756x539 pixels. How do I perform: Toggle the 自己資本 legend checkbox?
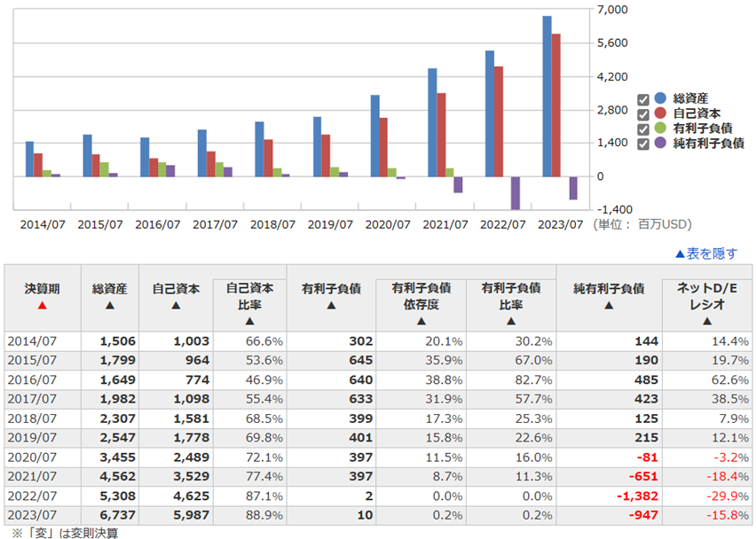coord(644,114)
